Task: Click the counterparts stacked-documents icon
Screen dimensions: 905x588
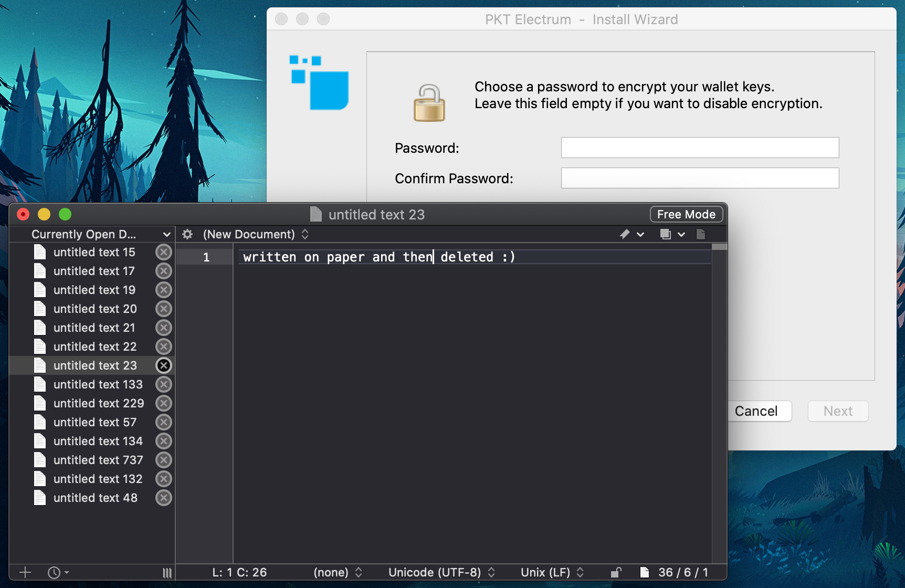Action: point(665,234)
